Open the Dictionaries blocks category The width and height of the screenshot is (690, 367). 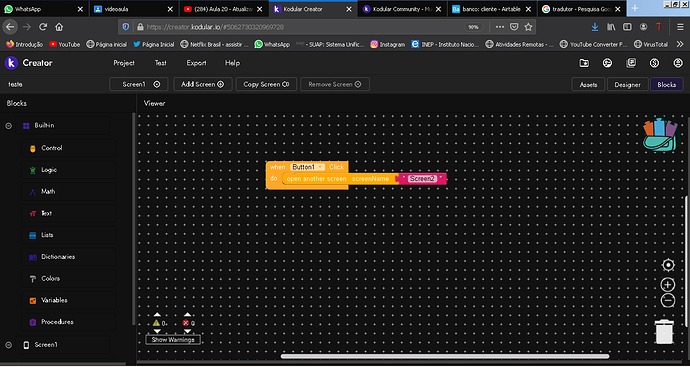pos(69,257)
